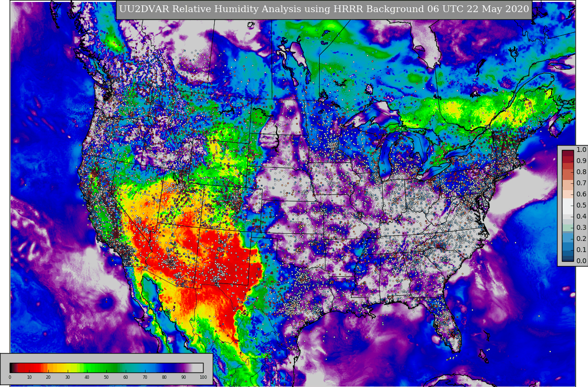This screenshot has height=387, width=588.
Task: Click the 0.0 label on the vertical colorbar
Action: click(x=581, y=261)
